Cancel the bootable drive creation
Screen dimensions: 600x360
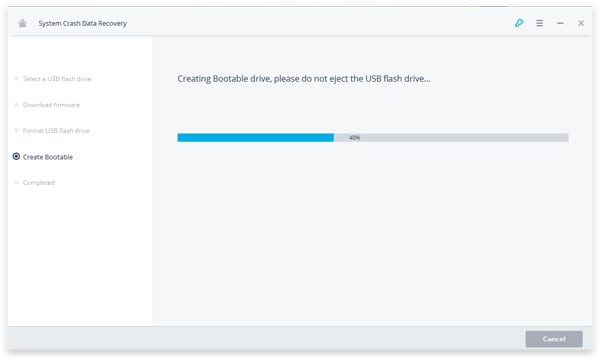pyautogui.click(x=554, y=339)
